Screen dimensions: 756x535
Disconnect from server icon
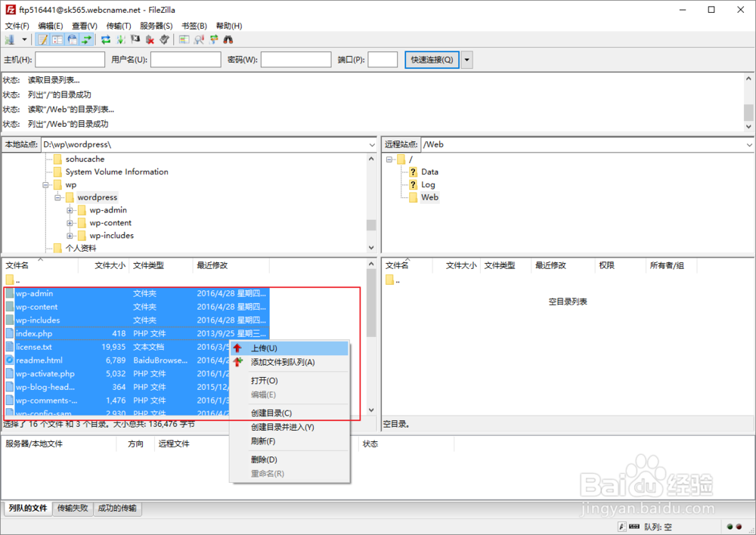[x=150, y=40]
